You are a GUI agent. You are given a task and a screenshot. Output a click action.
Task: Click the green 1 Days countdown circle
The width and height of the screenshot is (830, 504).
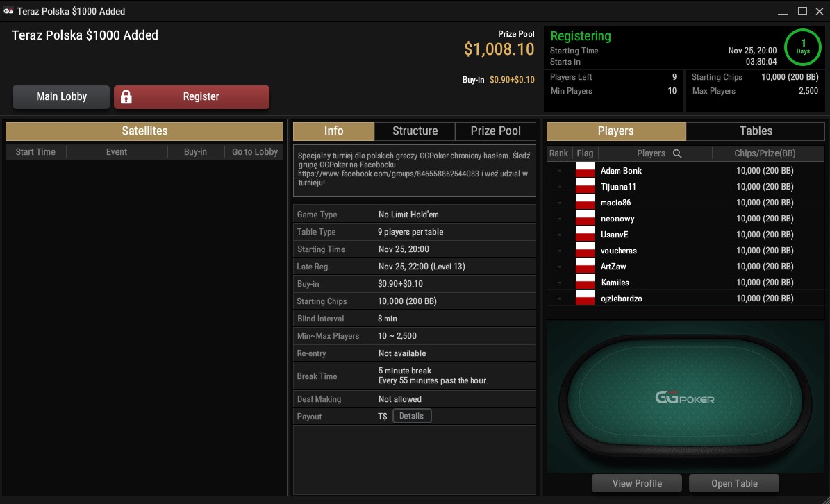802,47
